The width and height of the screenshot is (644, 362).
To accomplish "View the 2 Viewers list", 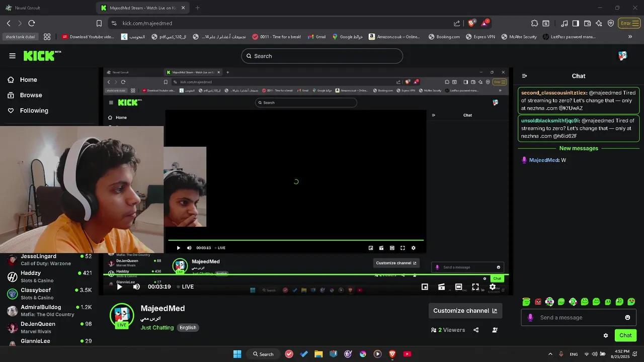I will point(448,330).
